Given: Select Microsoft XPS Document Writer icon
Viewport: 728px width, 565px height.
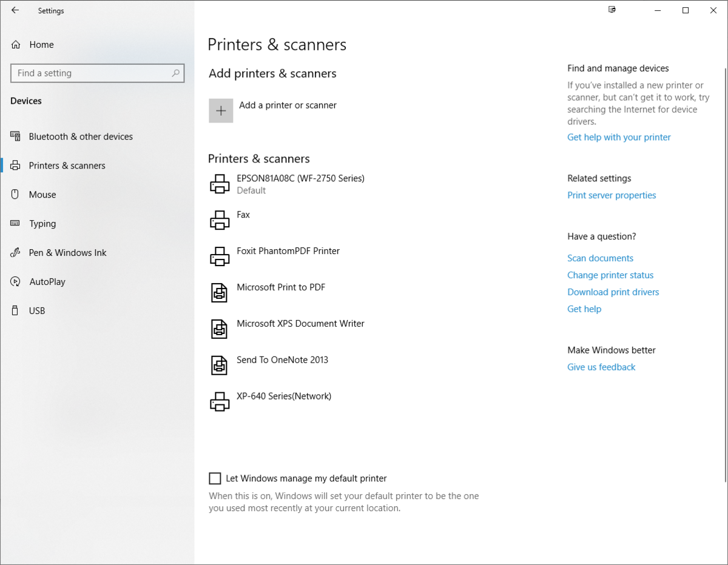Looking at the screenshot, I should coord(220,329).
